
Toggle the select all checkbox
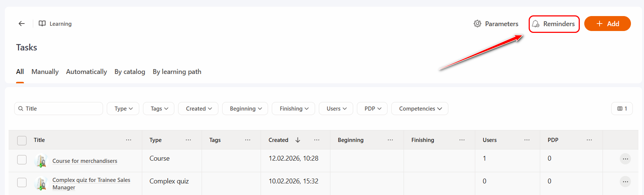[22, 140]
